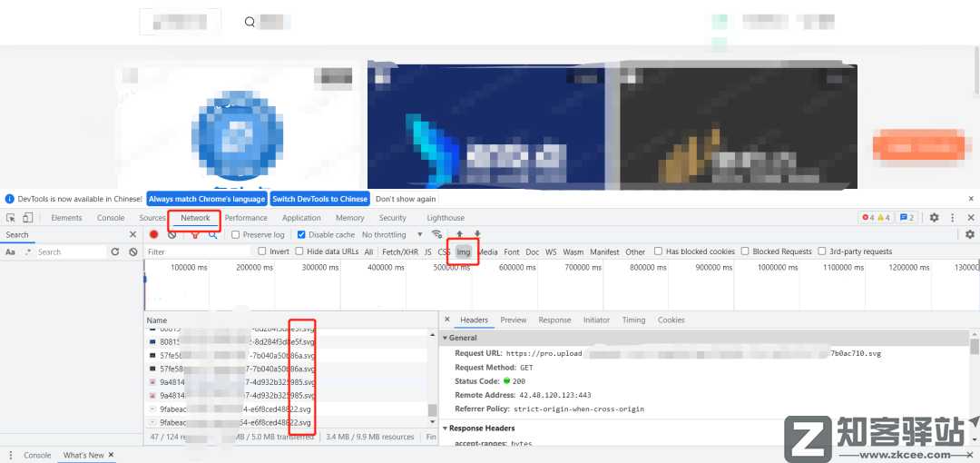Open the No throttling dropdown

[392, 235]
